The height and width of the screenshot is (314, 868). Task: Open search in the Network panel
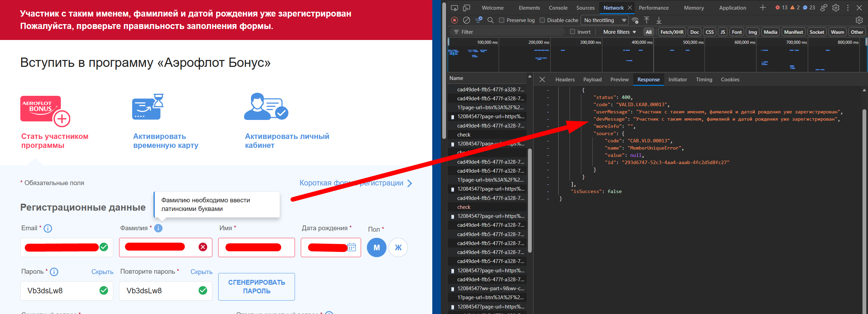[x=490, y=20]
